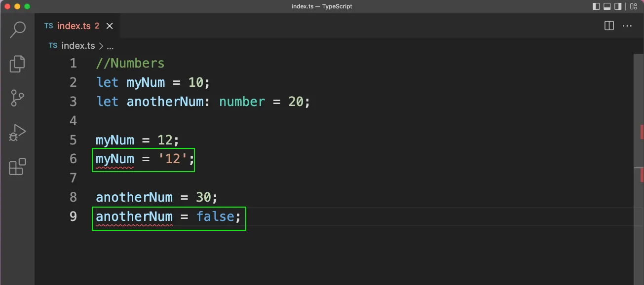Screen dimensions: 644x285
Task: Click the value 30 on line 8
Action: click(x=203, y=197)
